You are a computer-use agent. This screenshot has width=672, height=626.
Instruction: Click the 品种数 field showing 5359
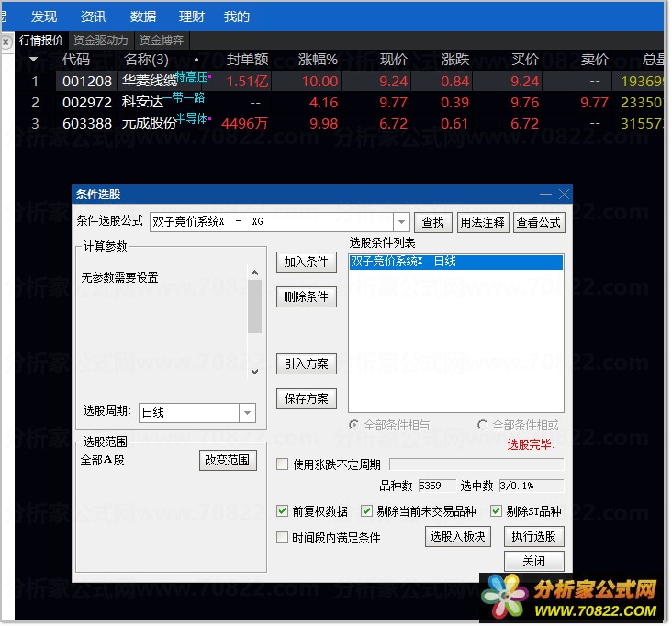437,486
